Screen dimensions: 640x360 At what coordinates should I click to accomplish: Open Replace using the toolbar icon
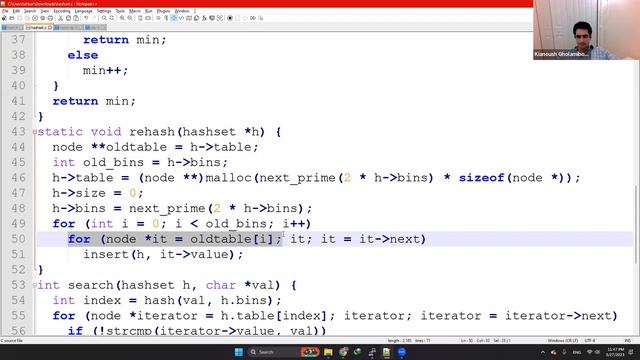point(112,18)
